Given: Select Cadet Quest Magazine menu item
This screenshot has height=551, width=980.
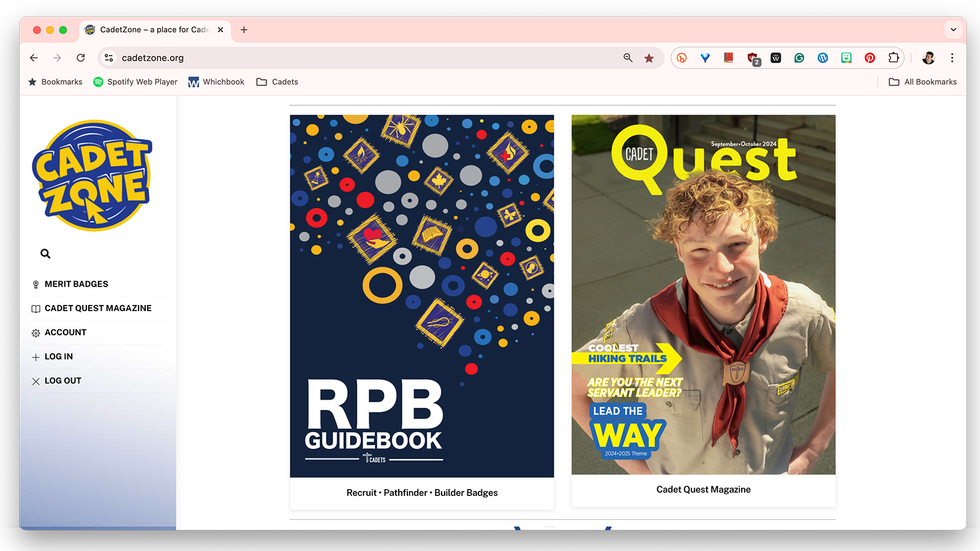Looking at the screenshot, I should coord(98,309).
